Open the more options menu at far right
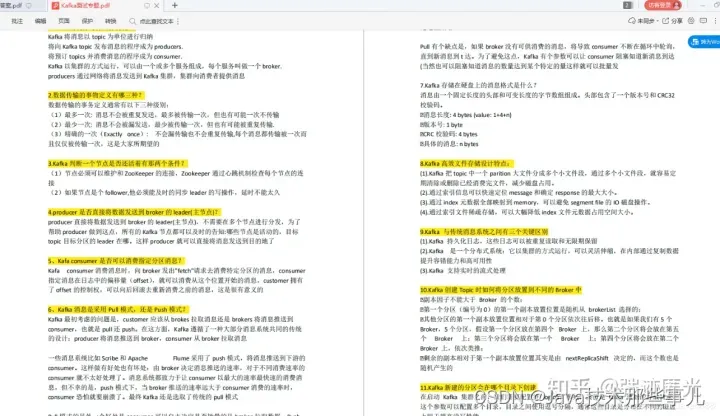720x416 pixels. click(715, 21)
